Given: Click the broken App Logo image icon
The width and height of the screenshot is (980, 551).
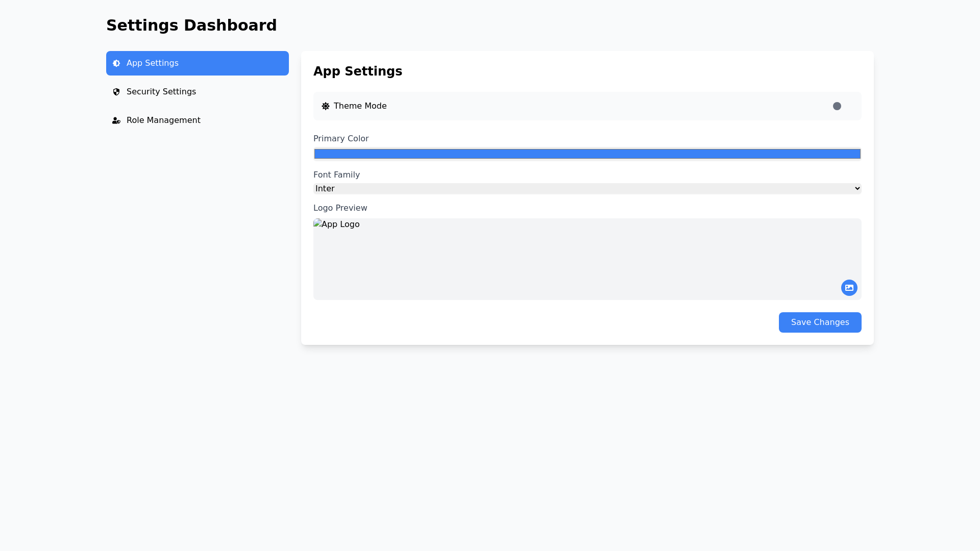Looking at the screenshot, I should tap(317, 224).
